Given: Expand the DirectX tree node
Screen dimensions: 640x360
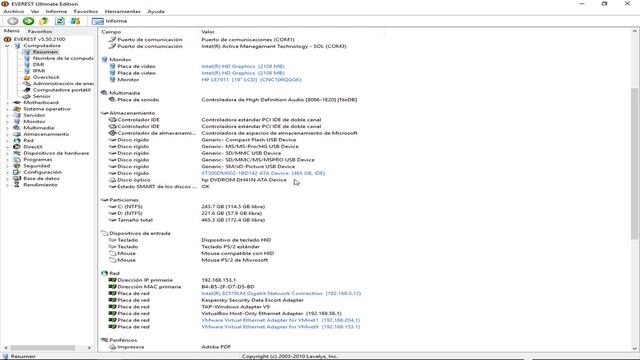Looking at the screenshot, I should click(x=7, y=147).
